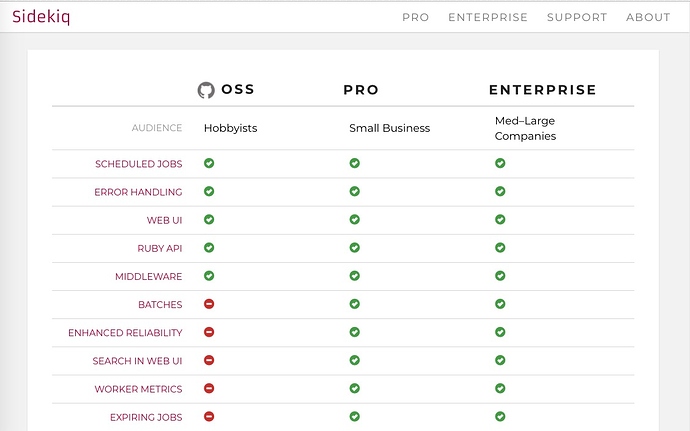The height and width of the screenshot is (431, 690).
Task: Click Enterprise green check for Error Handling
Action: tap(500, 192)
